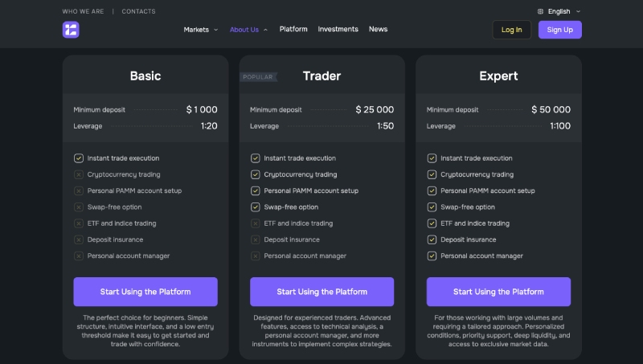Viewport: 643px width, 364px height.
Task: Click the purple platform logo icon
Action: click(71, 30)
